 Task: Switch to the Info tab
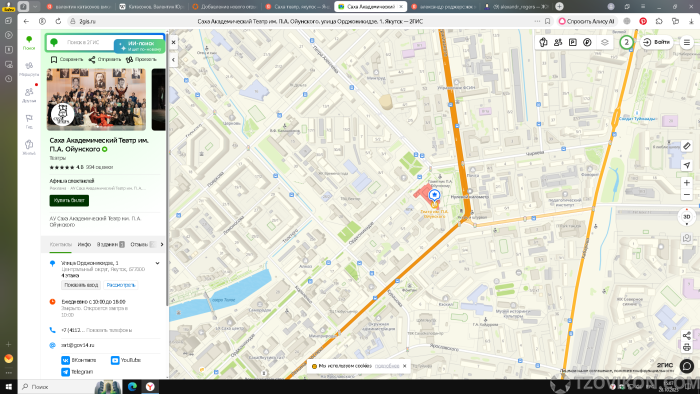pyautogui.click(x=84, y=245)
